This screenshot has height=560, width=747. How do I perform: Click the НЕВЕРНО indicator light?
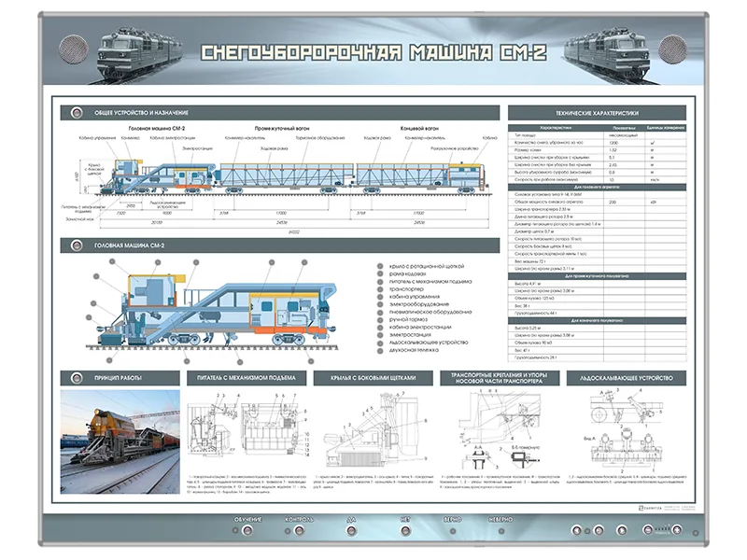pyautogui.click(x=501, y=531)
